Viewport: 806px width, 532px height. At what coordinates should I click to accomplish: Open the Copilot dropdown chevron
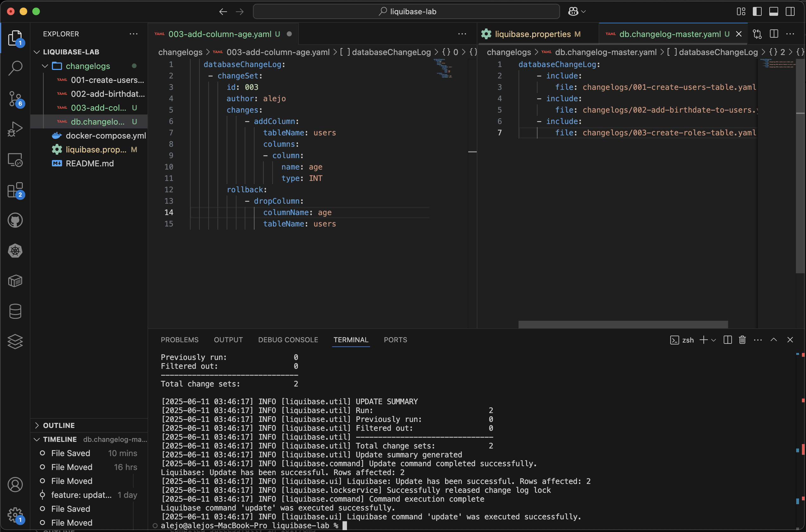[x=583, y=12]
